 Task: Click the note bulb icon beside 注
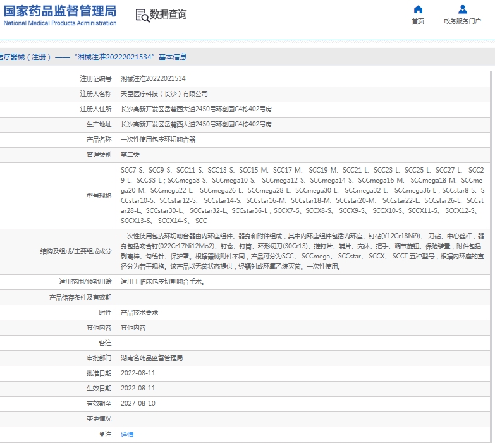click(102, 435)
